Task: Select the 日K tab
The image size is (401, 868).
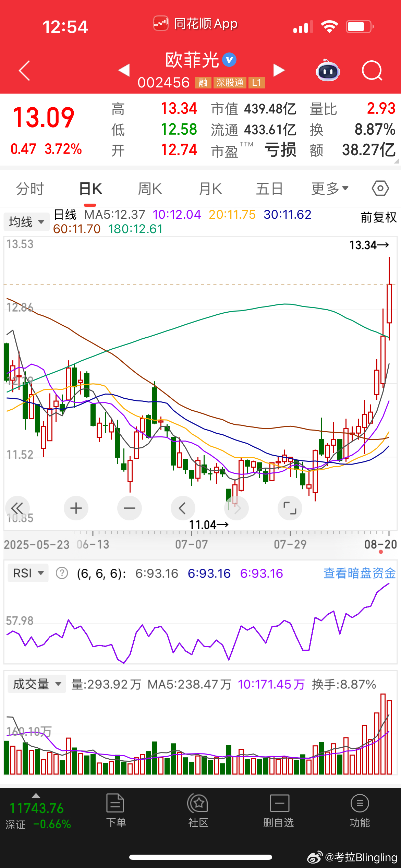Action: click(90, 189)
